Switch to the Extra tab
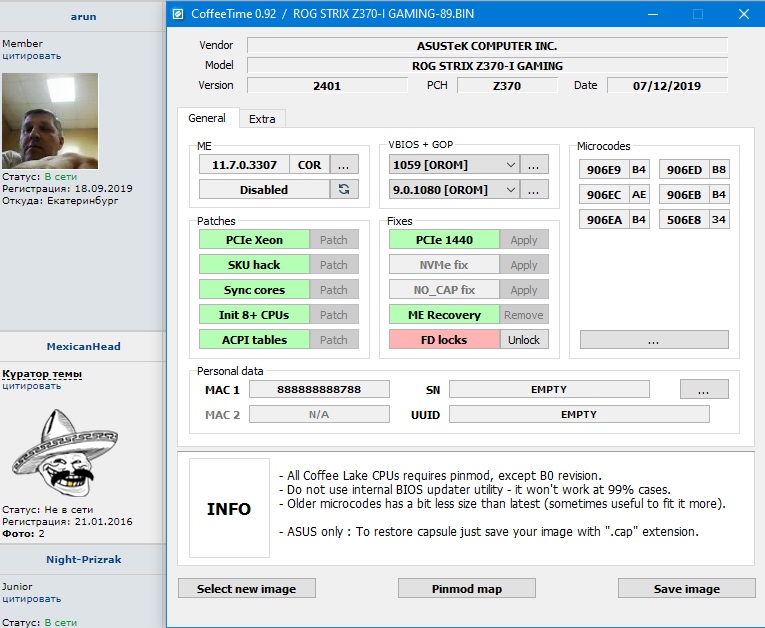The image size is (765, 628). (x=262, y=119)
